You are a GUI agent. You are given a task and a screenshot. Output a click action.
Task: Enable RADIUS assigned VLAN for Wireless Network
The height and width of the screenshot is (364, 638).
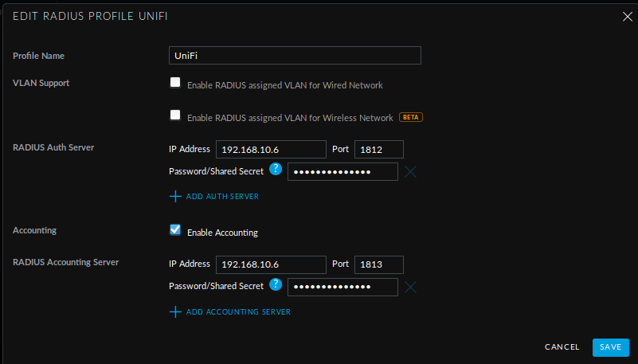tap(175, 115)
